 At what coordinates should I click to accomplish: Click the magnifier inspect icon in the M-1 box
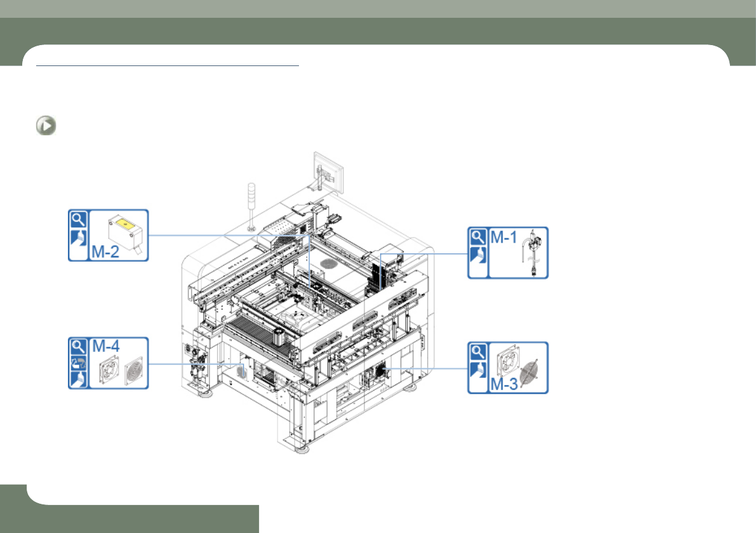click(x=478, y=237)
